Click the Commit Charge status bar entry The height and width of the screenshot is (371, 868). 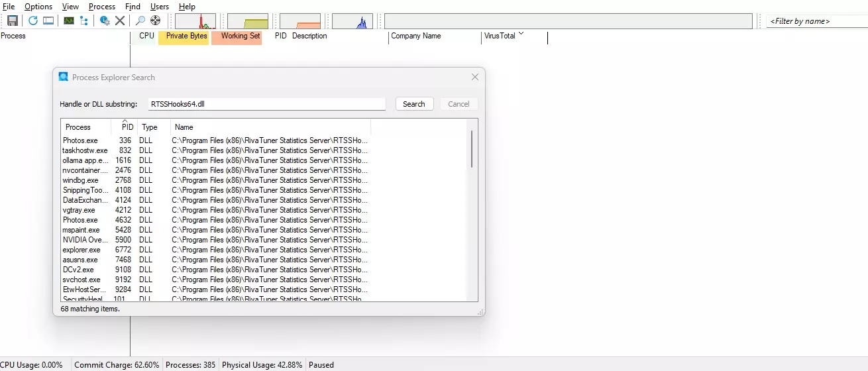(x=117, y=365)
